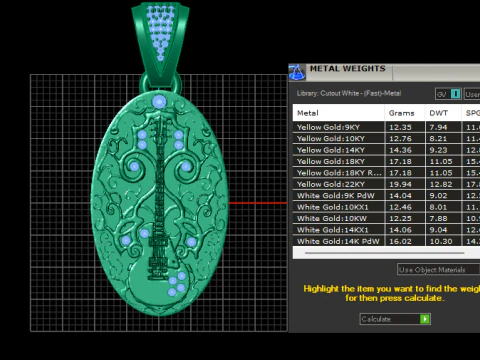480x360 pixels.
Task: Click the 12.35 grams value
Action: 400,127
